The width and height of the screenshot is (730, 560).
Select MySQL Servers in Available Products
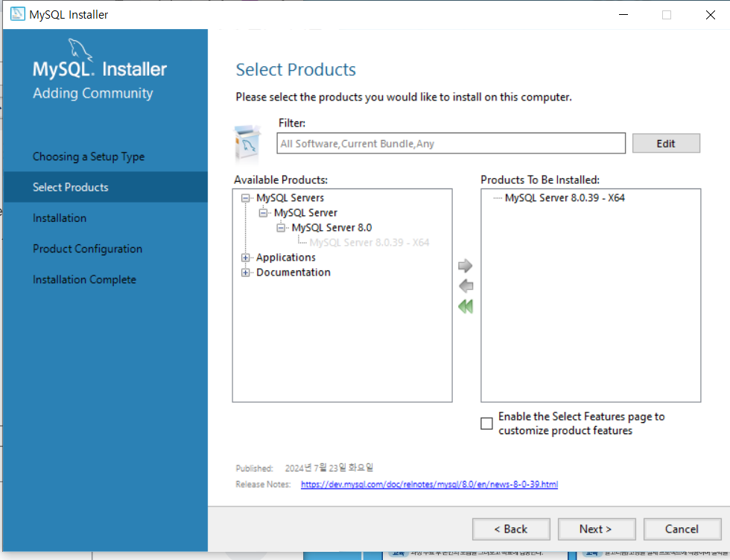pyautogui.click(x=290, y=198)
